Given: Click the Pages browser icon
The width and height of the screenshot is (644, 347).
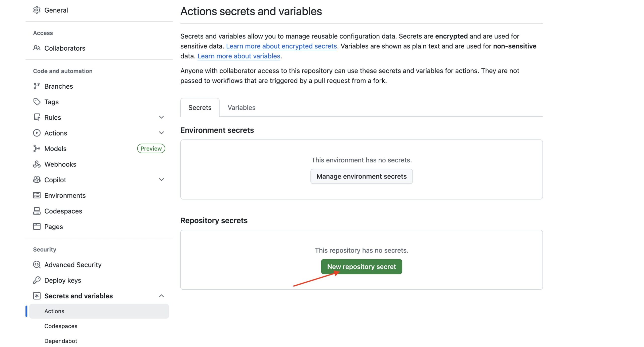Looking at the screenshot, I should tap(37, 227).
